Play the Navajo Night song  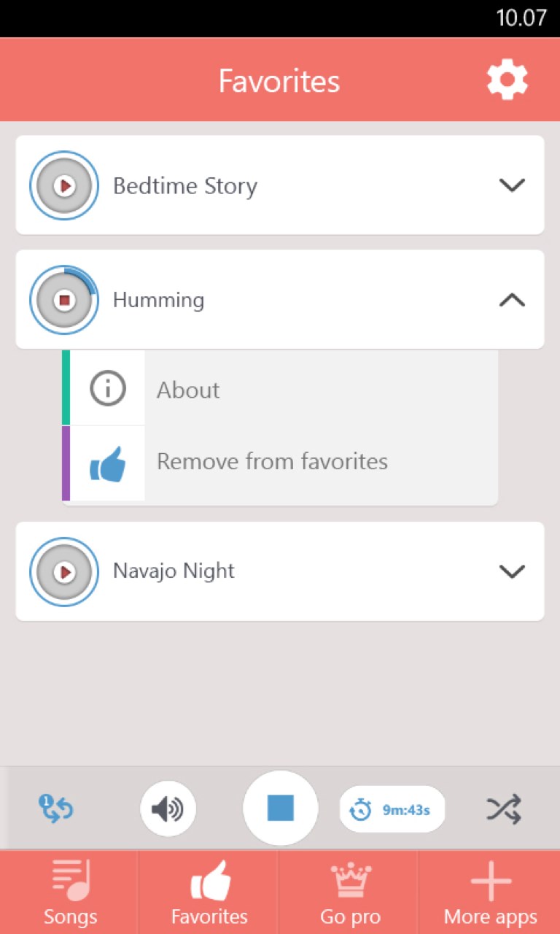(64, 572)
